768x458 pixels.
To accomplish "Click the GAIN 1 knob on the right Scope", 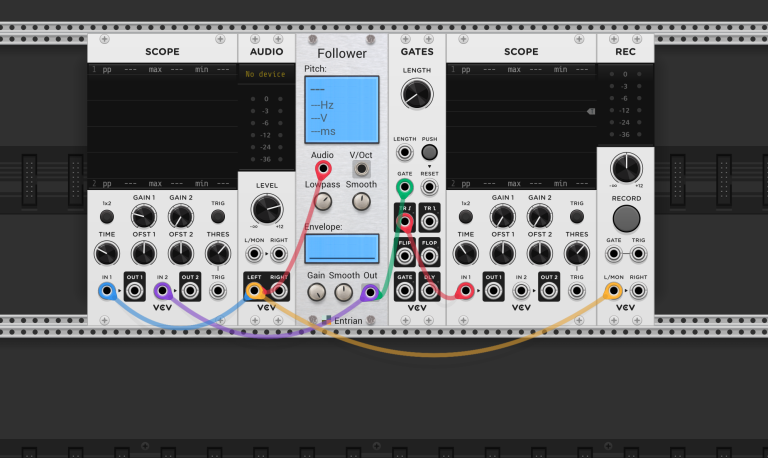I will [x=503, y=217].
